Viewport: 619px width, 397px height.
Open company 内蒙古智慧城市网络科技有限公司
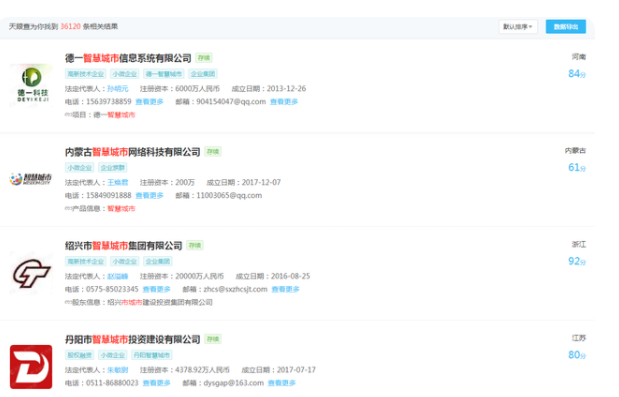click(133, 152)
